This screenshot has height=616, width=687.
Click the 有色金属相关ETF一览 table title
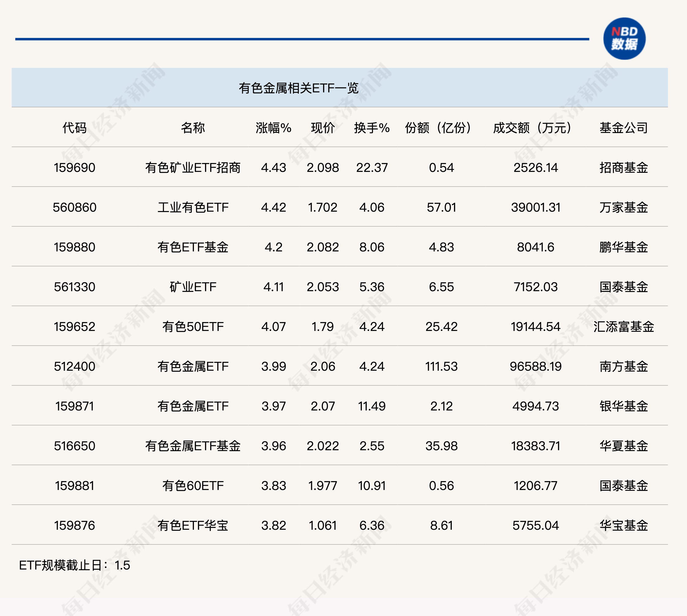[x=298, y=88]
